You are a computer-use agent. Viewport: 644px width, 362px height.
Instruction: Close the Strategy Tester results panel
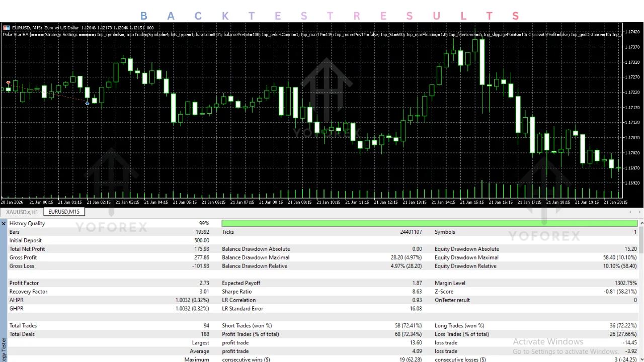[4, 223]
